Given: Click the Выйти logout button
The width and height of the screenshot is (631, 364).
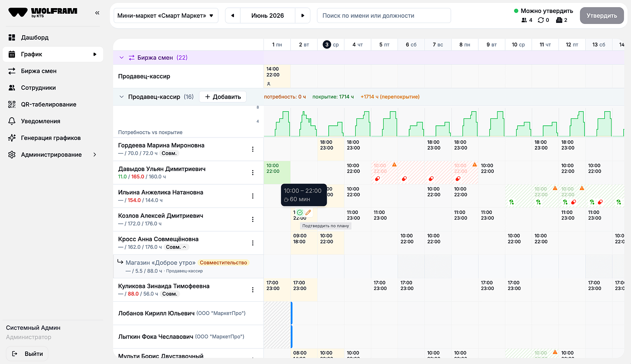Looking at the screenshot, I should 28,354.
